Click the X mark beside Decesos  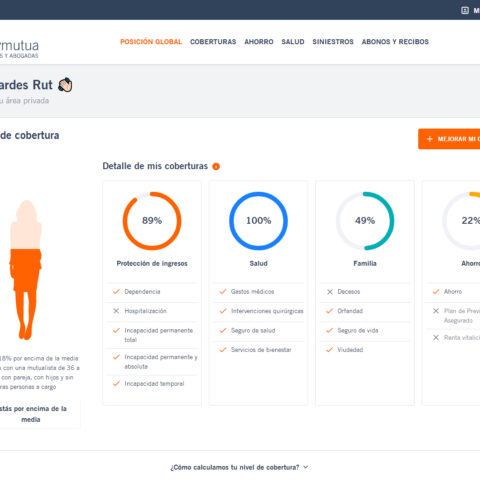[x=330, y=292]
